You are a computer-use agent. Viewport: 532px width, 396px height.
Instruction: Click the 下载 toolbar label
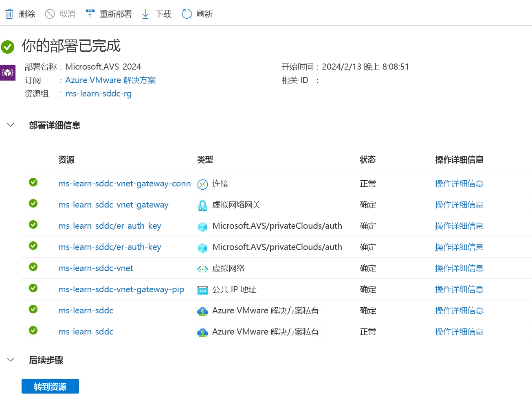(163, 14)
